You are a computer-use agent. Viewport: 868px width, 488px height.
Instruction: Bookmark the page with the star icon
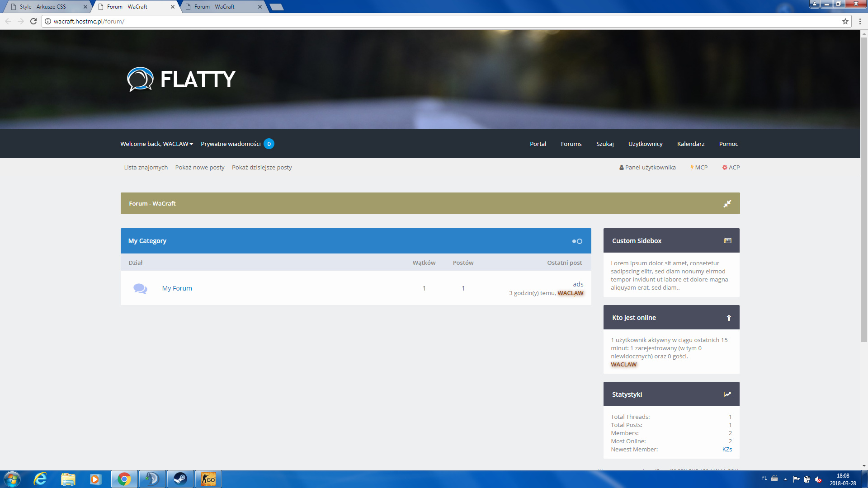[x=845, y=21]
